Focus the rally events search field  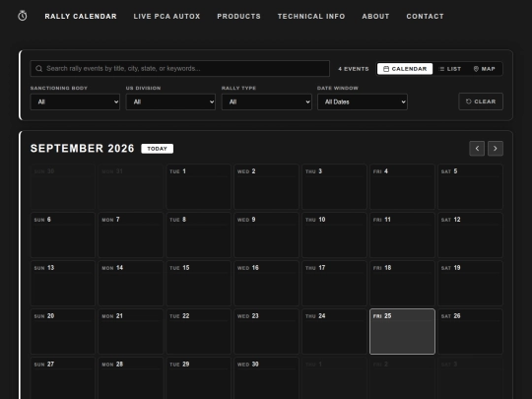tap(180, 69)
